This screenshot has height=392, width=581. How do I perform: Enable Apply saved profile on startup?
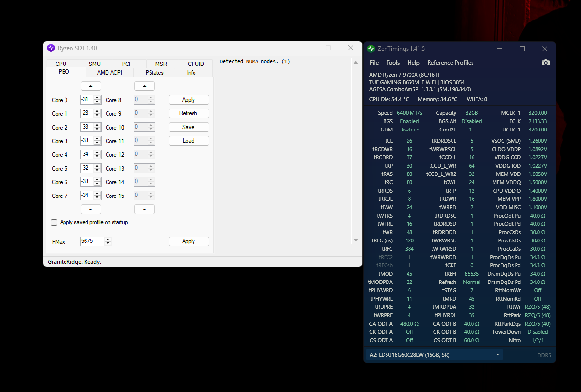point(54,223)
